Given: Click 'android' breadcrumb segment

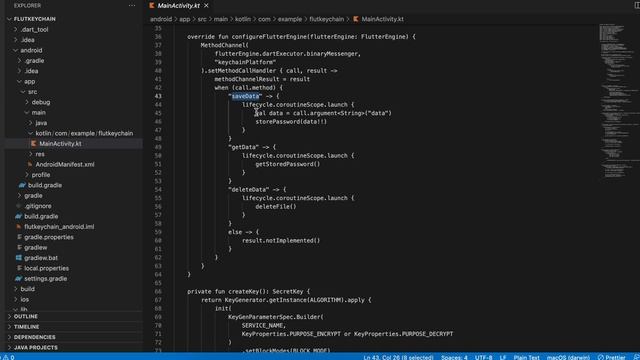Looking at the screenshot, I should point(161,19).
